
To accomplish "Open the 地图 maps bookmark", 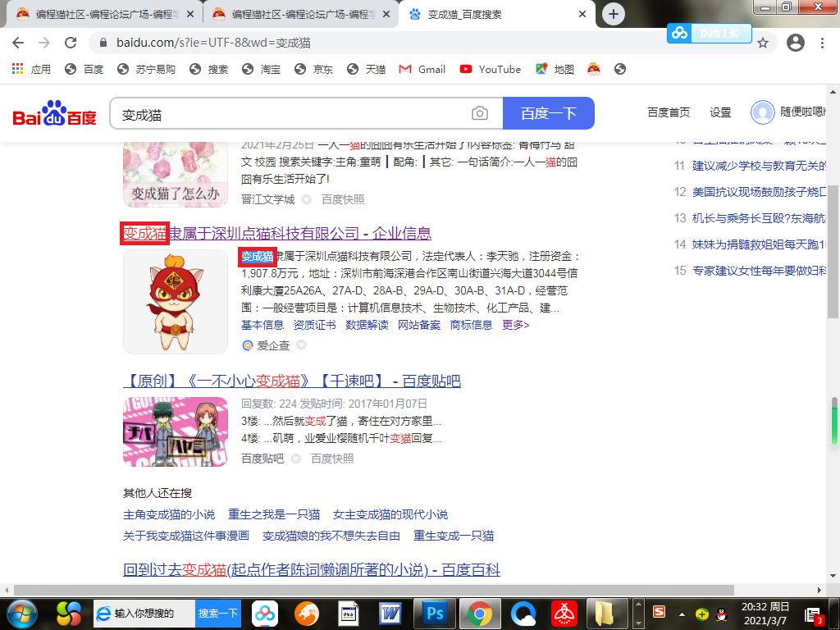I will pos(555,69).
